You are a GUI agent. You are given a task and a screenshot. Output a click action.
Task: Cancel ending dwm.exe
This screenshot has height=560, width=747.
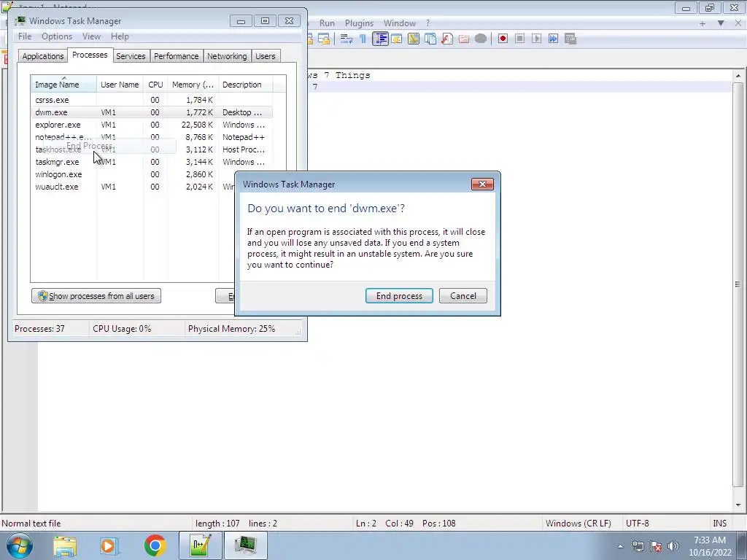coord(463,296)
